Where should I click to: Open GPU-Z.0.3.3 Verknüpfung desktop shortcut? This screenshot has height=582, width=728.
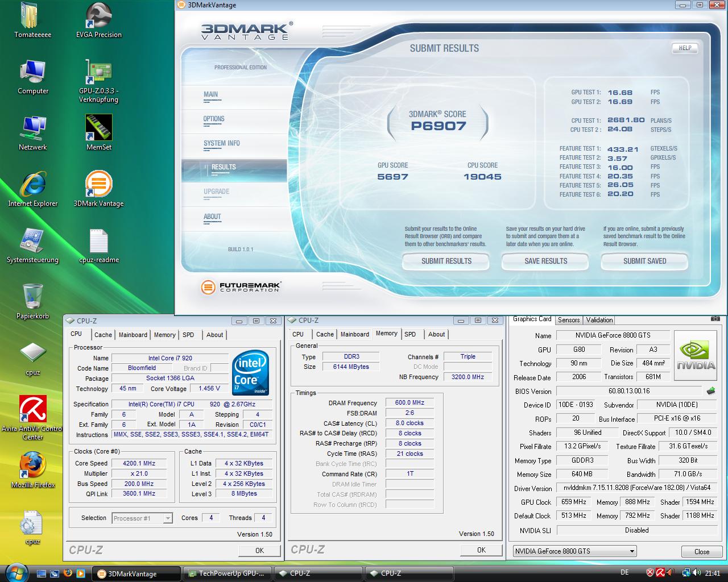point(98,81)
